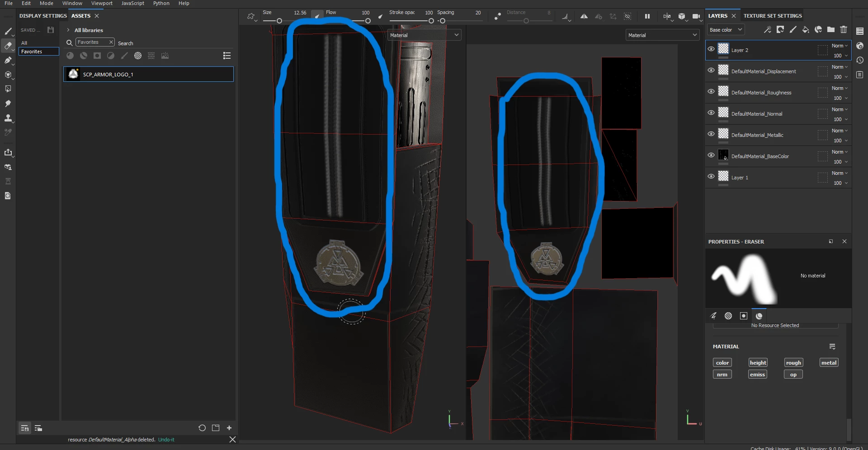Toggle the height material channel
The height and width of the screenshot is (450, 868).
coord(758,363)
